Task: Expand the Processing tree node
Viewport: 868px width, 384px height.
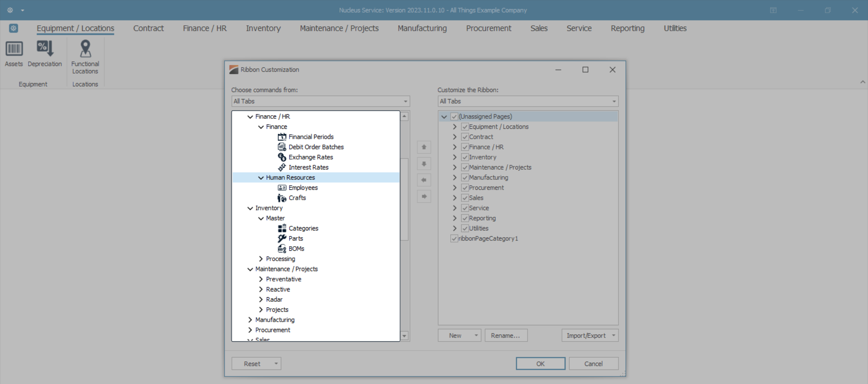Action: [261, 259]
